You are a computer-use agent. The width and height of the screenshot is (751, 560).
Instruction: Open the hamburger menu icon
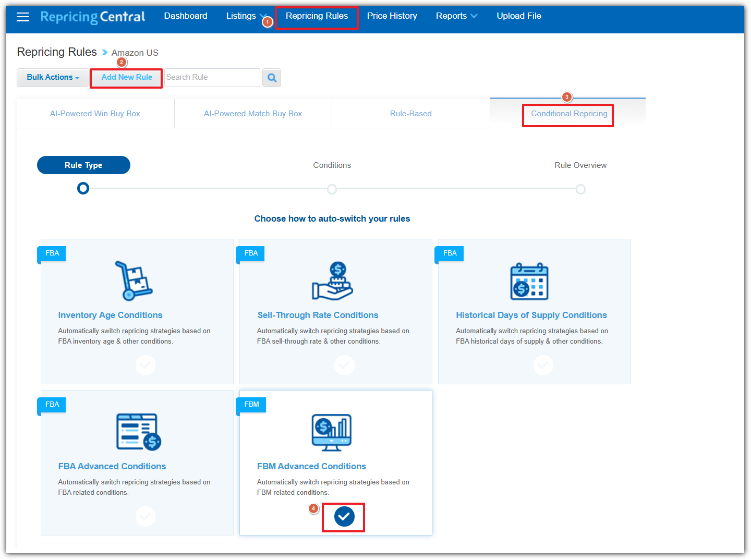23,17
